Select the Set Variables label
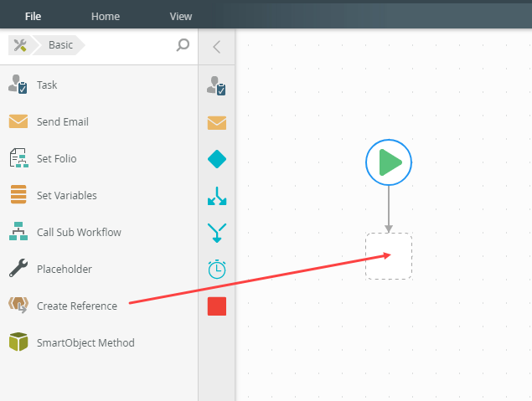The height and width of the screenshot is (401, 532). click(67, 196)
